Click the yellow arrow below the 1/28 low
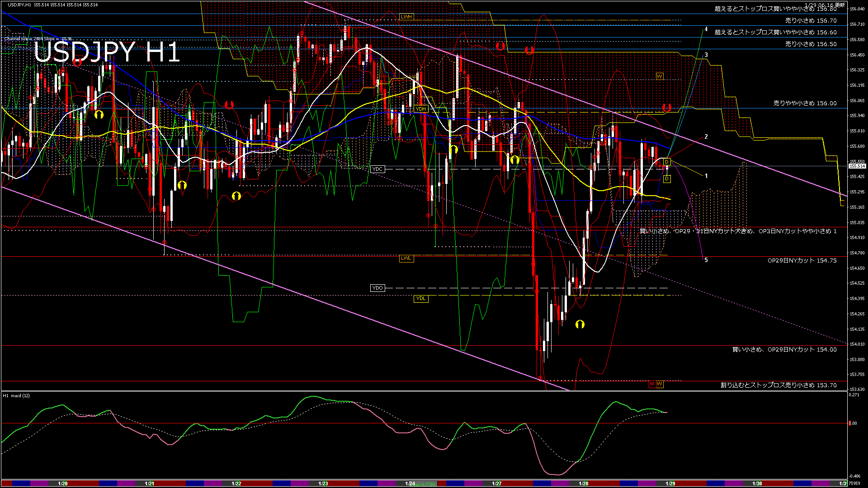Screen dimensions: 868x488 pyautogui.click(x=580, y=324)
